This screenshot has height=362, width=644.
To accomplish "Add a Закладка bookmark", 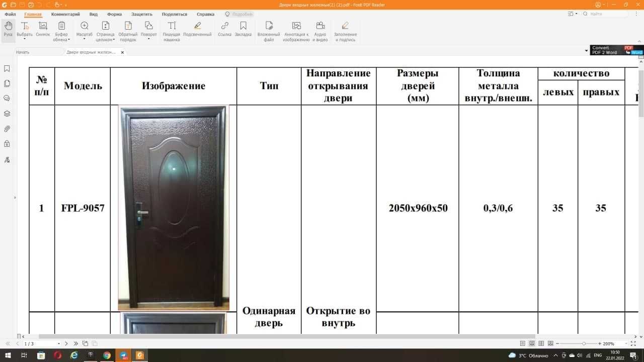I will click(x=243, y=29).
